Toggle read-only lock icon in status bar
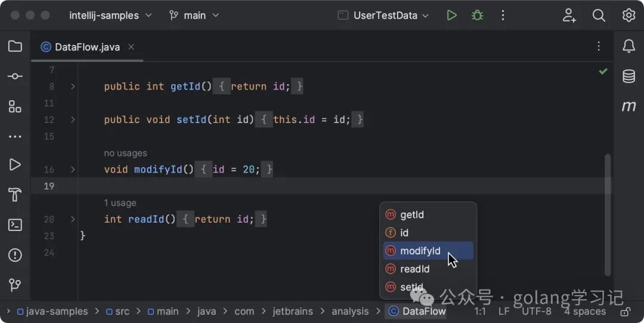The image size is (644, 323). tap(626, 312)
